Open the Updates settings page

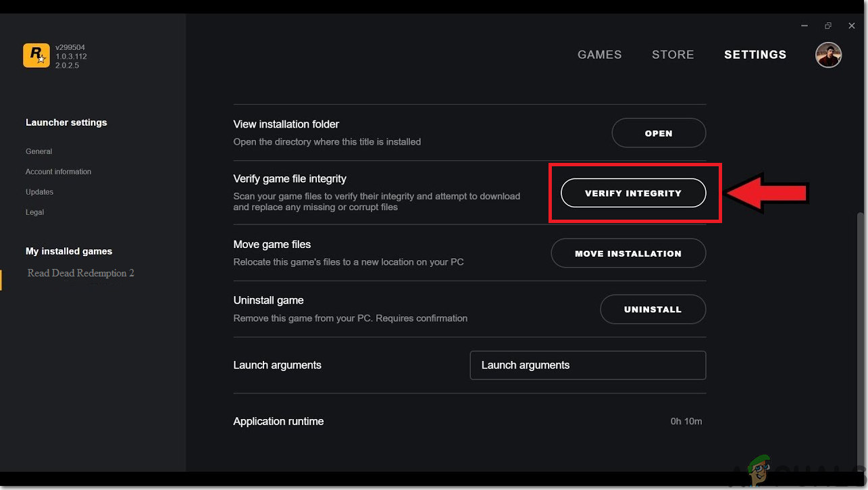[x=39, y=192]
